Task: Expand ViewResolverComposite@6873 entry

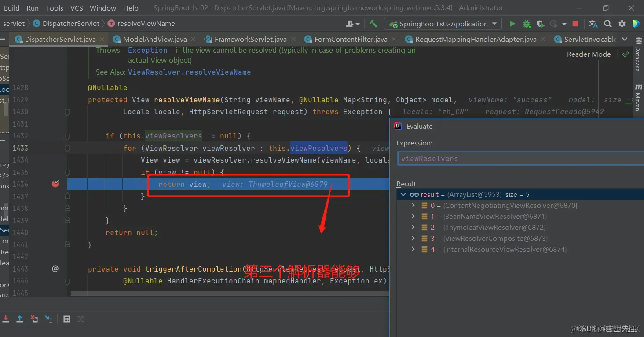Action: tap(413, 238)
